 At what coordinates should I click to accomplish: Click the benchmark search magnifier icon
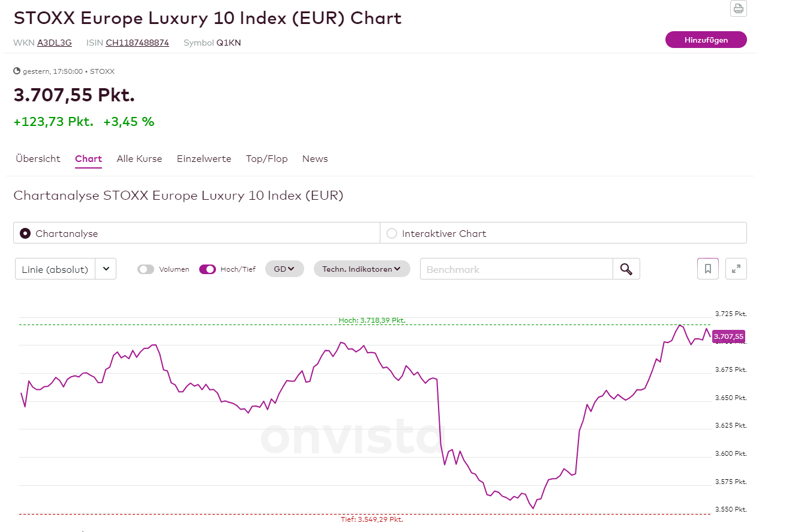click(x=626, y=269)
